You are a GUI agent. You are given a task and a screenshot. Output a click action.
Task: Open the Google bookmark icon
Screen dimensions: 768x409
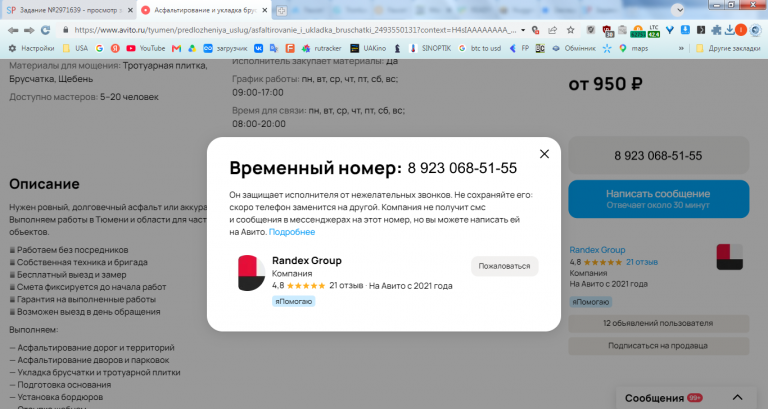tap(99, 48)
